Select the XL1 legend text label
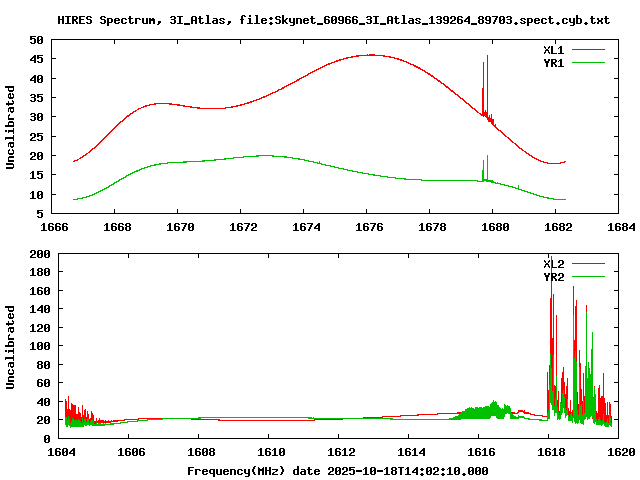640x480 pixels. click(x=553, y=49)
